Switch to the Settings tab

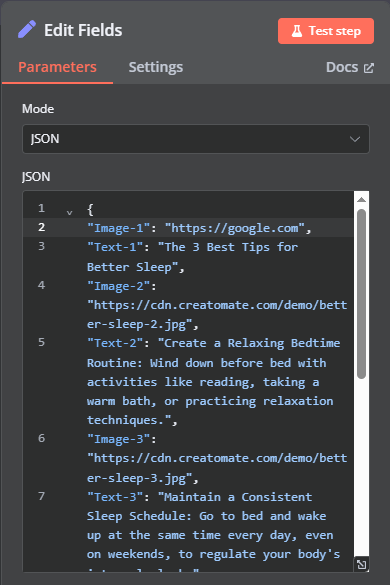[x=156, y=67]
